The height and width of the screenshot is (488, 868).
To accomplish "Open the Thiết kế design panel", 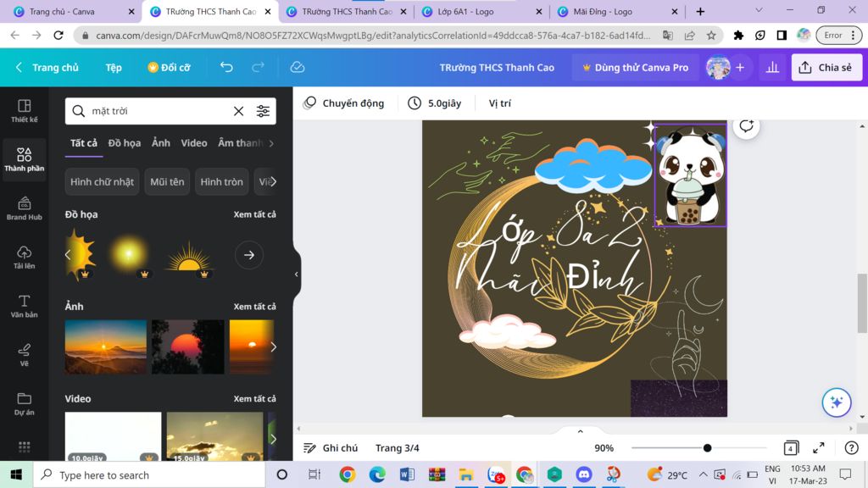I will point(25,111).
